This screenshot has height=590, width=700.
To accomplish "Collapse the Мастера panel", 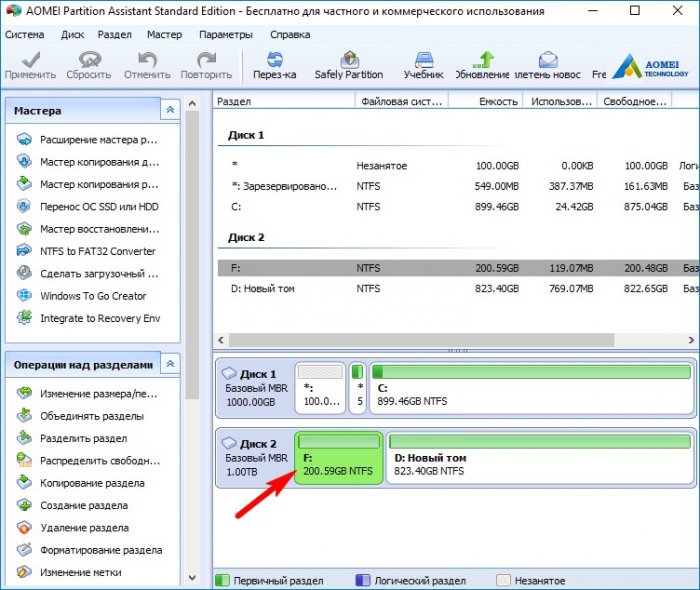I will [170, 110].
